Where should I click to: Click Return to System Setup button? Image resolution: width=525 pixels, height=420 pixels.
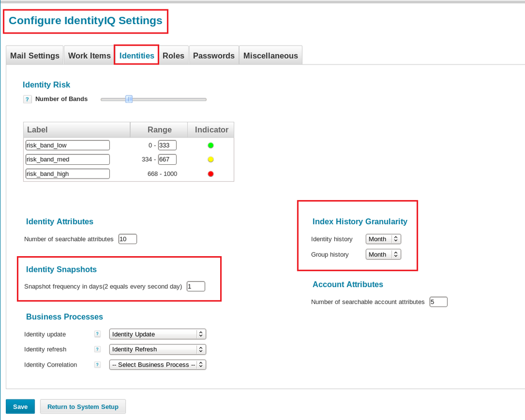click(x=83, y=406)
